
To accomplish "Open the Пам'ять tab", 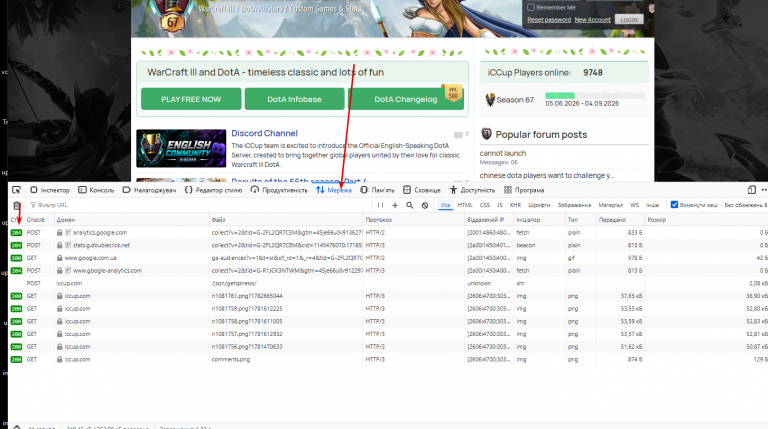I will (377, 190).
